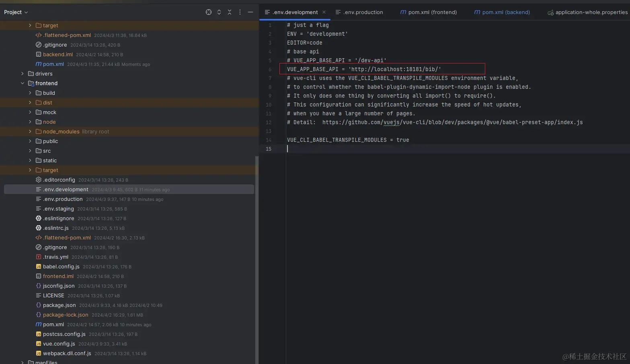This screenshot has height=364, width=630.
Task: Click the Project tree vertical scrollbar
Action: (257, 260)
